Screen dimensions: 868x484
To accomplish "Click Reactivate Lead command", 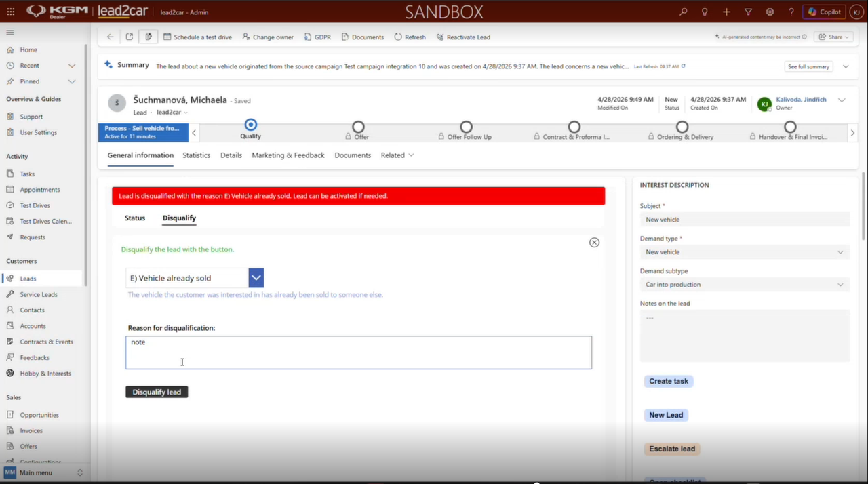I will click(463, 37).
